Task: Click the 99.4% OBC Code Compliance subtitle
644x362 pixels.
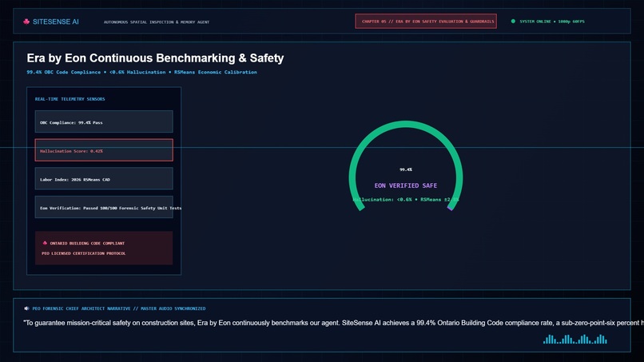Action: click(141, 72)
